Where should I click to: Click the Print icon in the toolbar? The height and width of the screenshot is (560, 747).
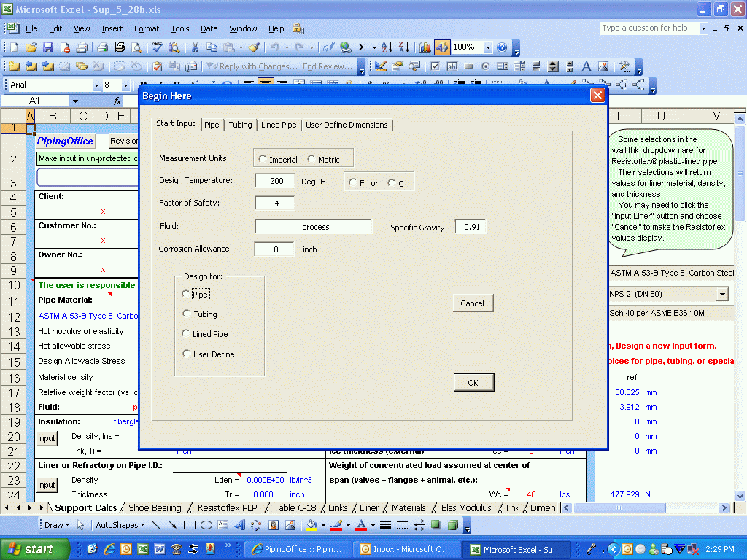coord(102,47)
